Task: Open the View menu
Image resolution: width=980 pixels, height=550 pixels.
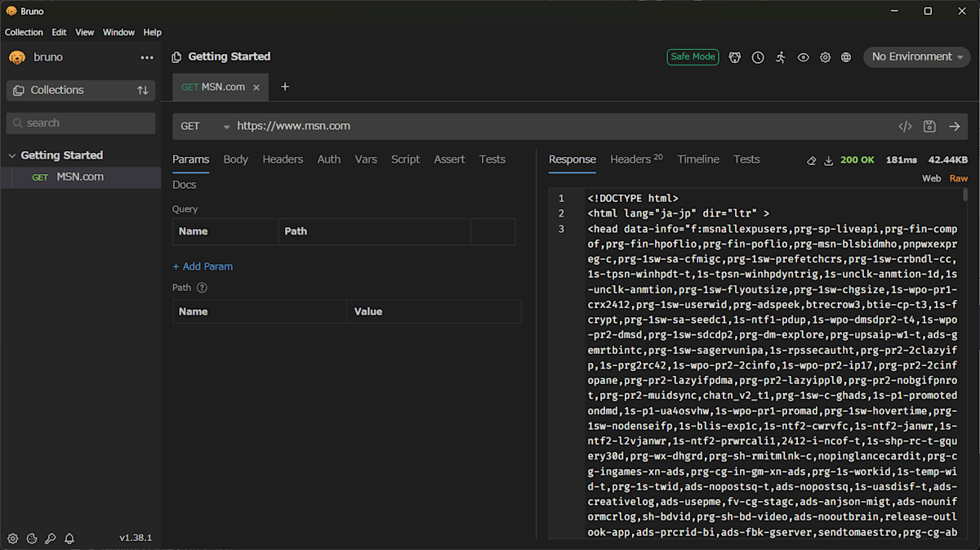Action: coord(85,33)
